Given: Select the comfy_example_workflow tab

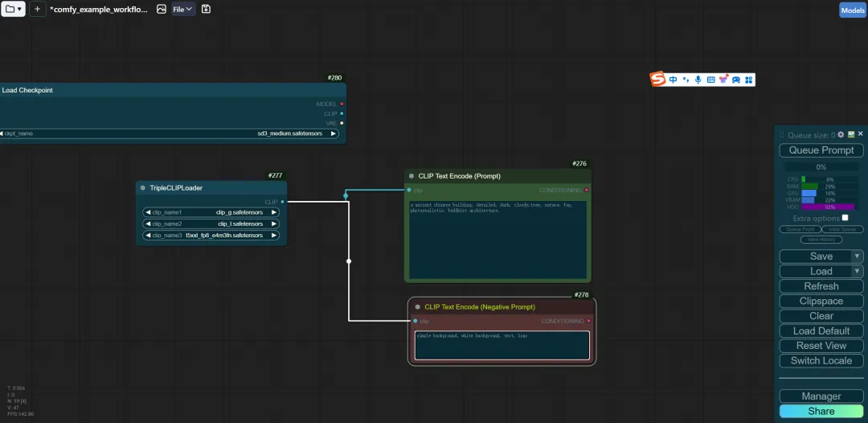Looking at the screenshot, I should pos(99,10).
